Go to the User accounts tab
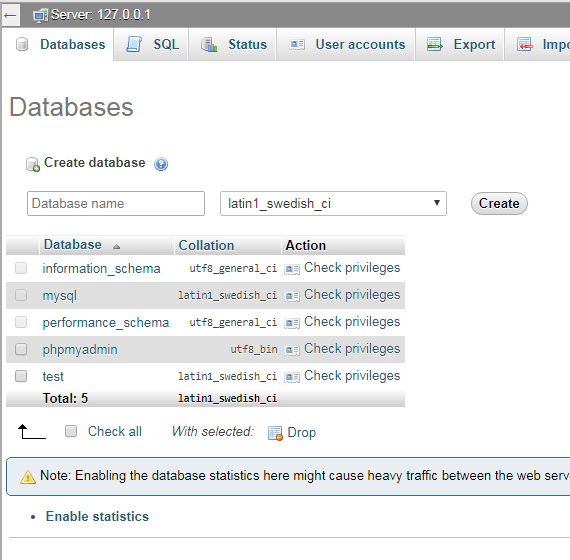Image resolution: width=570 pixels, height=560 pixels. [346, 45]
